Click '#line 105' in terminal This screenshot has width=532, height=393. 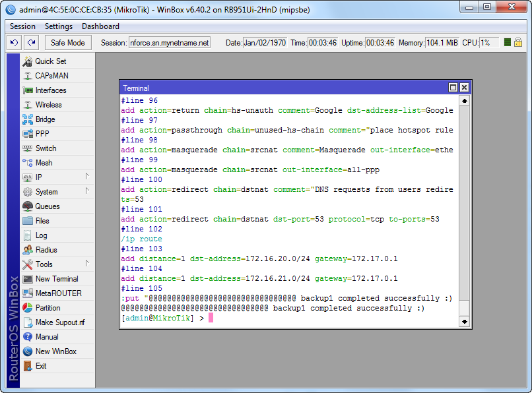[x=141, y=288]
